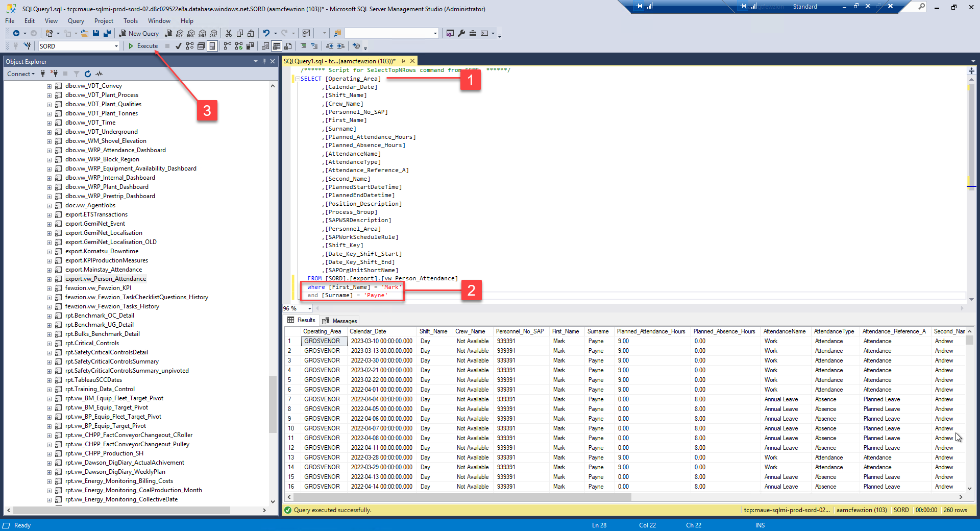Click the Copy icon in toolbar

pos(240,33)
